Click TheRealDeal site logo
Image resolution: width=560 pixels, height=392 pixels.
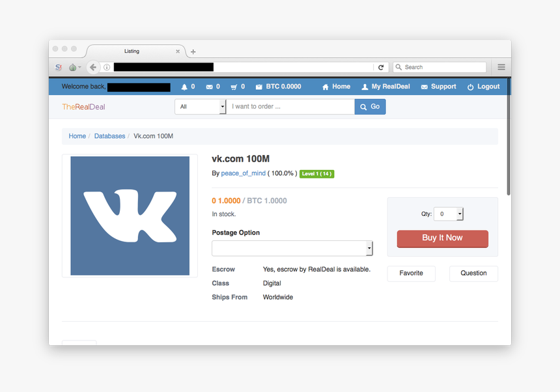[83, 107]
